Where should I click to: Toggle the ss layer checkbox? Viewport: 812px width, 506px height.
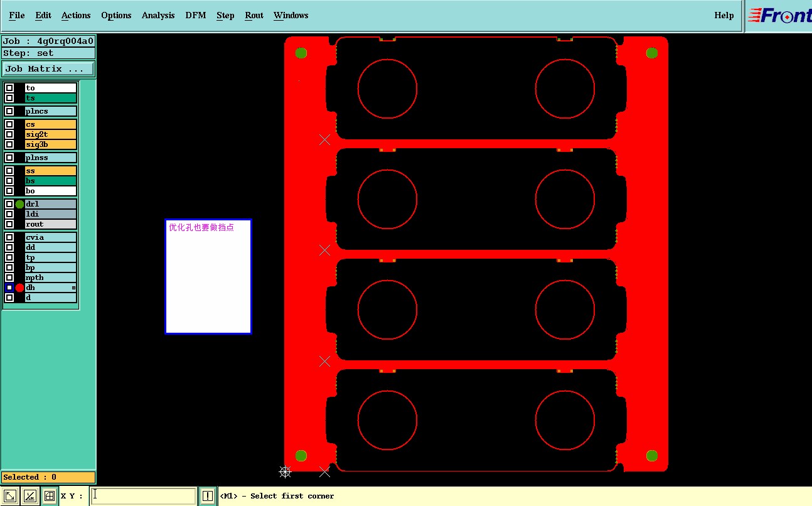point(9,171)
